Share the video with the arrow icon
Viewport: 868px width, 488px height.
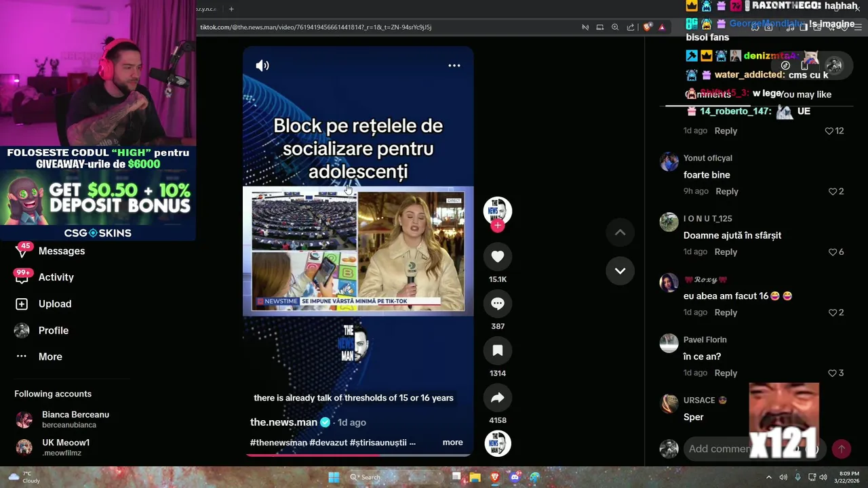click(x=498, y=398)
